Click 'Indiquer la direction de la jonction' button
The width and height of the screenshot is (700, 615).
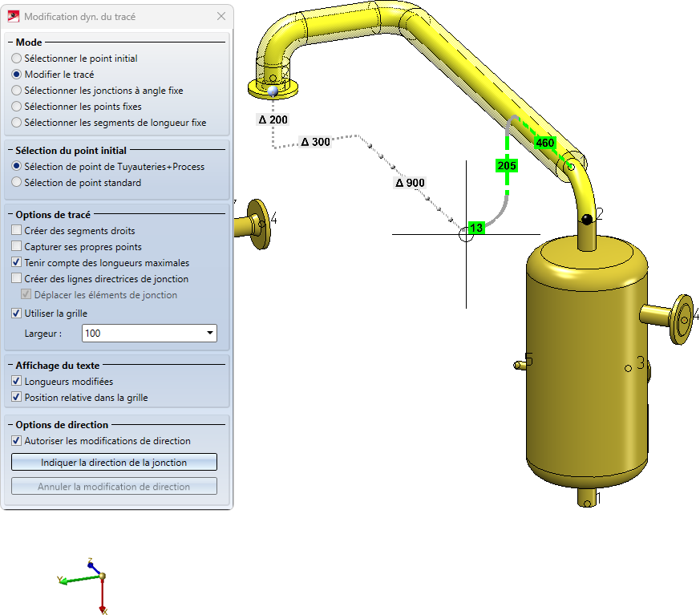115,463
